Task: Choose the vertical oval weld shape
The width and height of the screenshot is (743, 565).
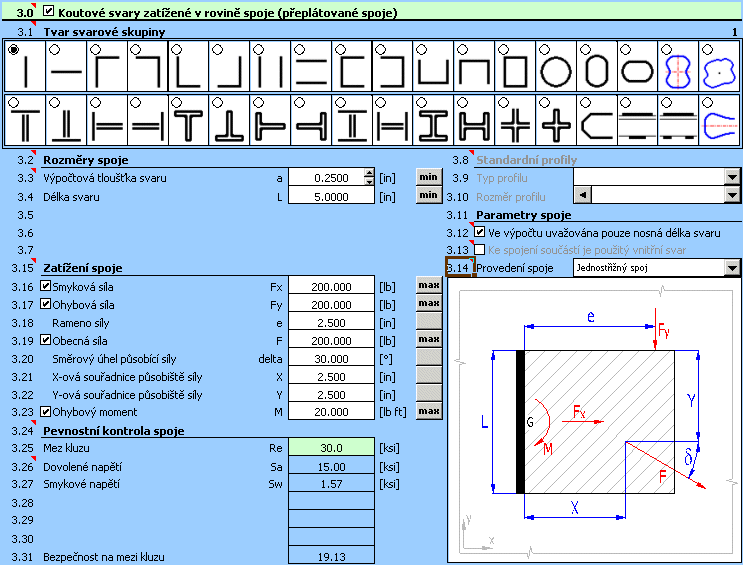Action: (x=585, y=49)
